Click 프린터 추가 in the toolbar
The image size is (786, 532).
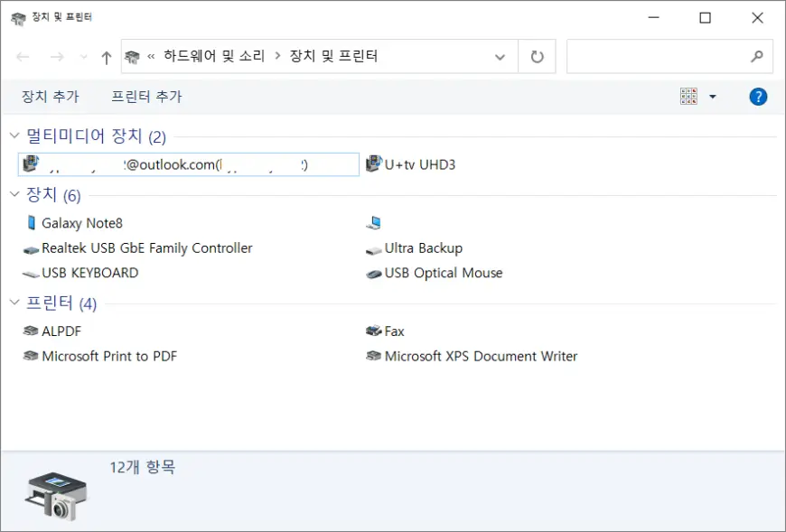146,97
